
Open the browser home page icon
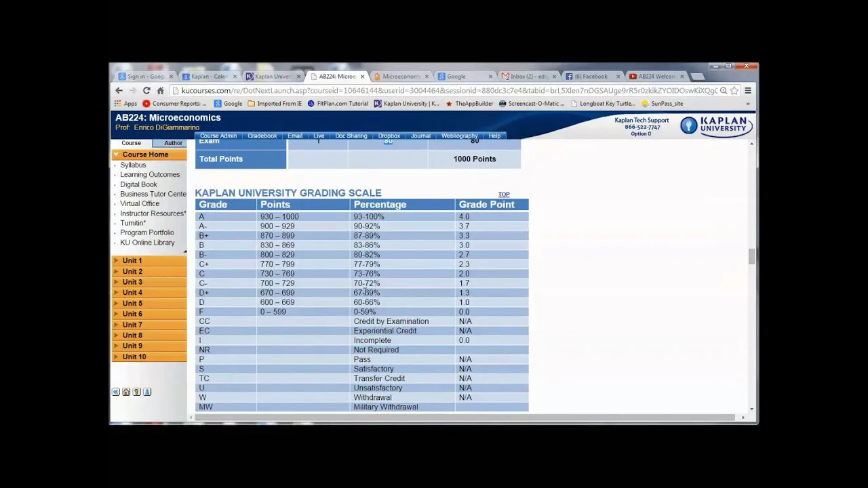pyautogui.click(x=160, y=90)
